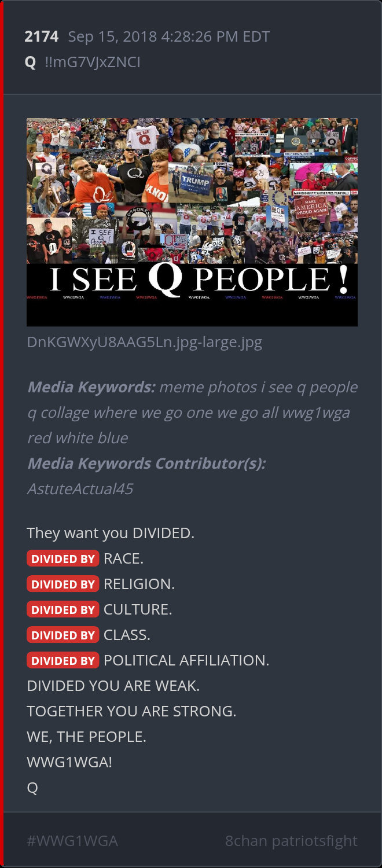Click the tripcode !!mG7VJxZNCI

point(93,62)
